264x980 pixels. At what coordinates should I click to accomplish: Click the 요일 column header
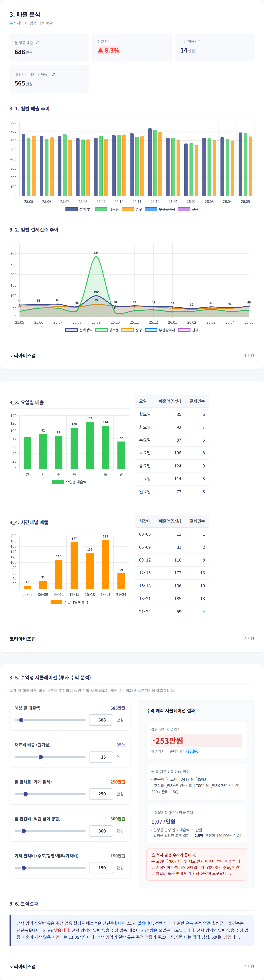pyautogui.click(x=143, y=401)
